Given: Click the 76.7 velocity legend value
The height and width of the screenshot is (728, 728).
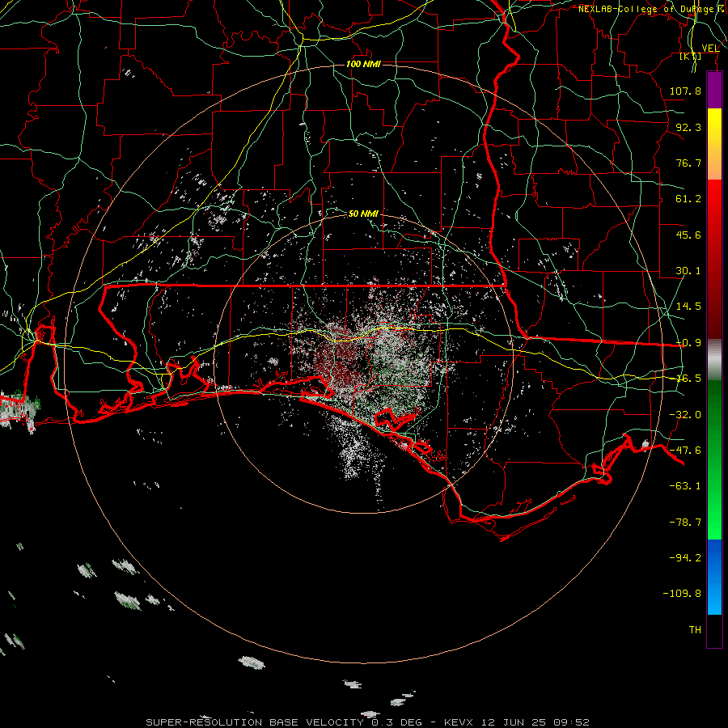Looking at the screenshot, I should point(688,163).
